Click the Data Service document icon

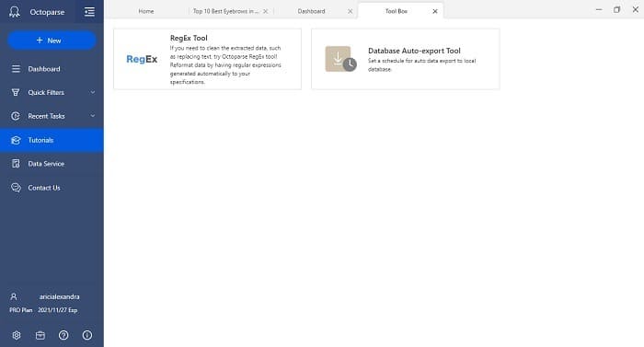pyautogui.click(x=16, y=164)
